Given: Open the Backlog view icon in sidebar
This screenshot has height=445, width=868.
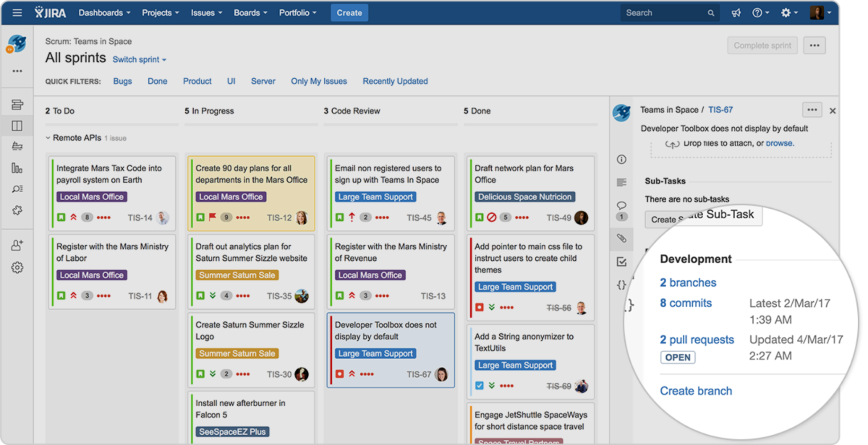Looking at the screenshot, I should [17, 104].
